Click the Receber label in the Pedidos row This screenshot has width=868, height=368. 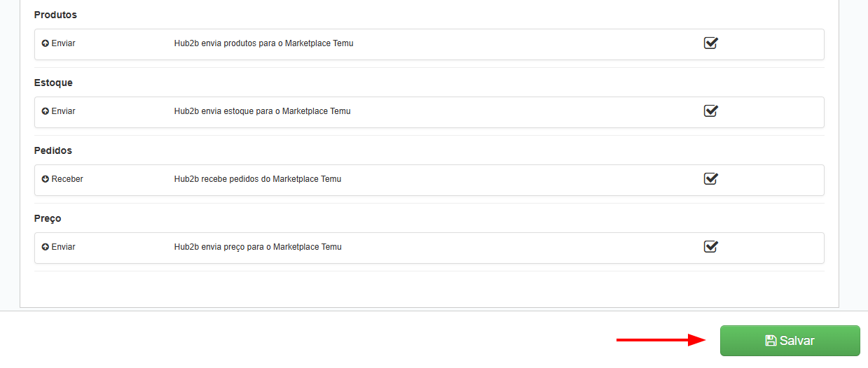coord(67,179)
